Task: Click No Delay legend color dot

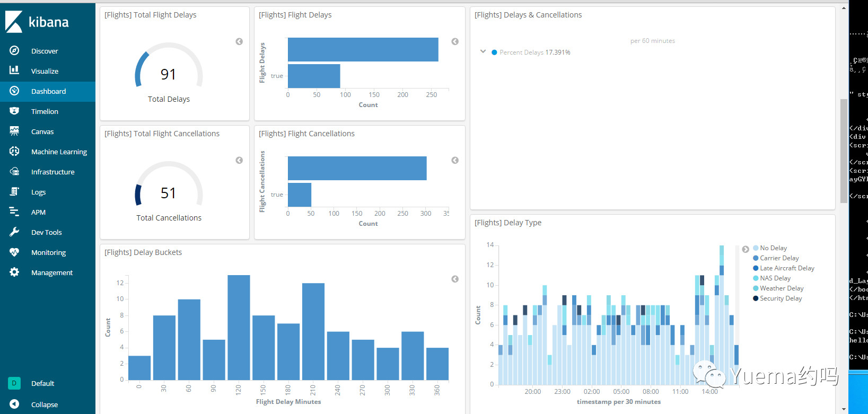Action: [756, 248]
